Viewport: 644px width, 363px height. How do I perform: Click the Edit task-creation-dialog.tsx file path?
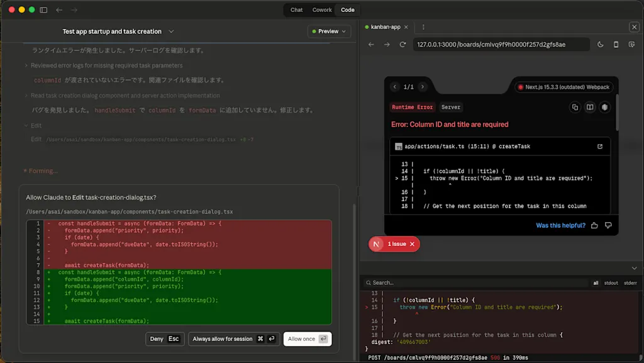pos(141,140)
